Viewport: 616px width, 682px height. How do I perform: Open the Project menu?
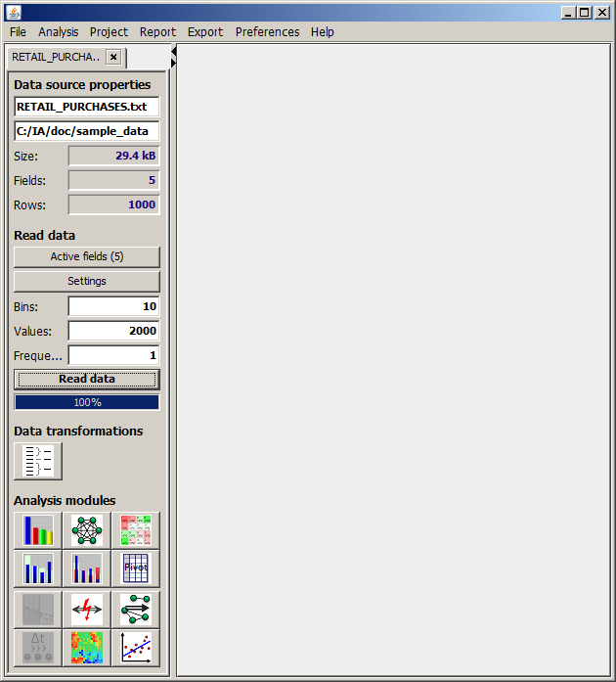tap(109, 31)
